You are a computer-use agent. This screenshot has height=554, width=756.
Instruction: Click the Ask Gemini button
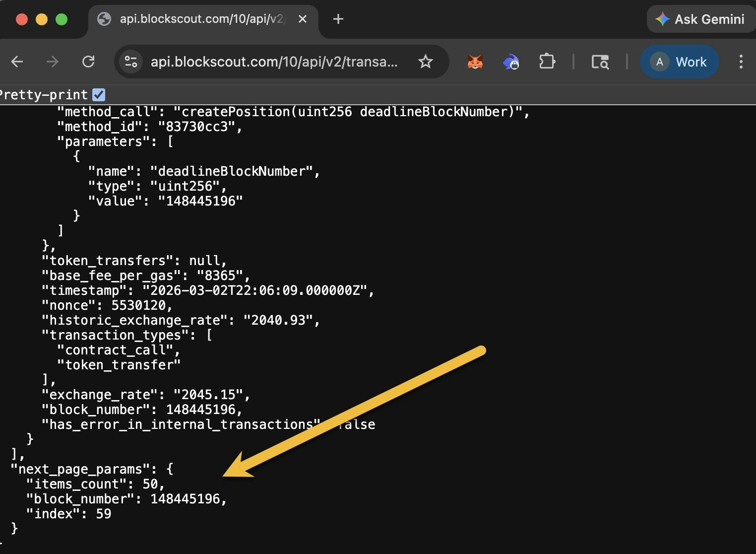click(700, 19)
